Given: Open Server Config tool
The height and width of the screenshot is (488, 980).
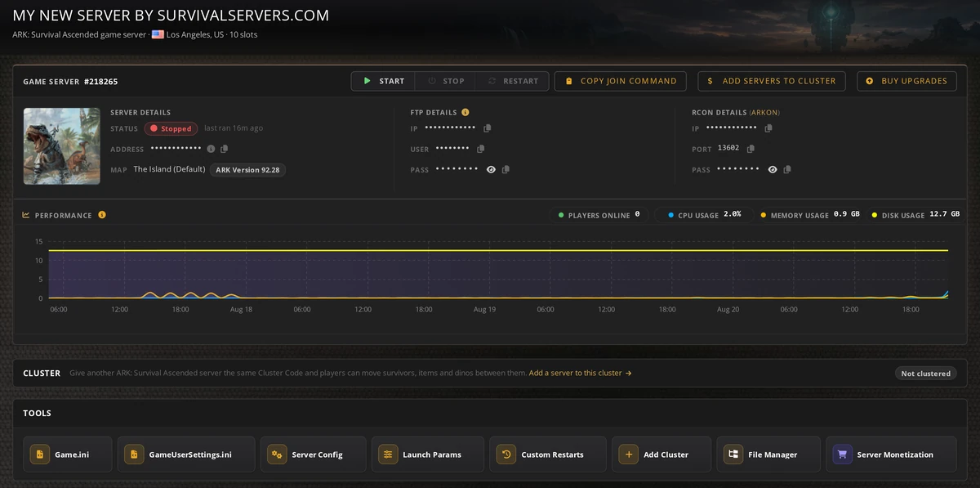Looking at the screenshot, I should tap(313, 454).
